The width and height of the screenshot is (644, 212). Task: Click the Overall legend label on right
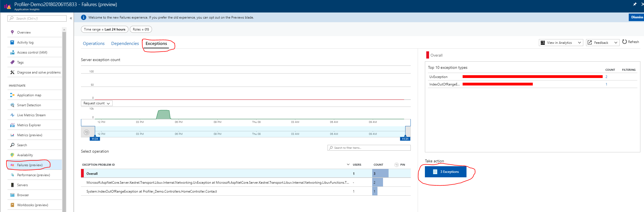[436, 55]
